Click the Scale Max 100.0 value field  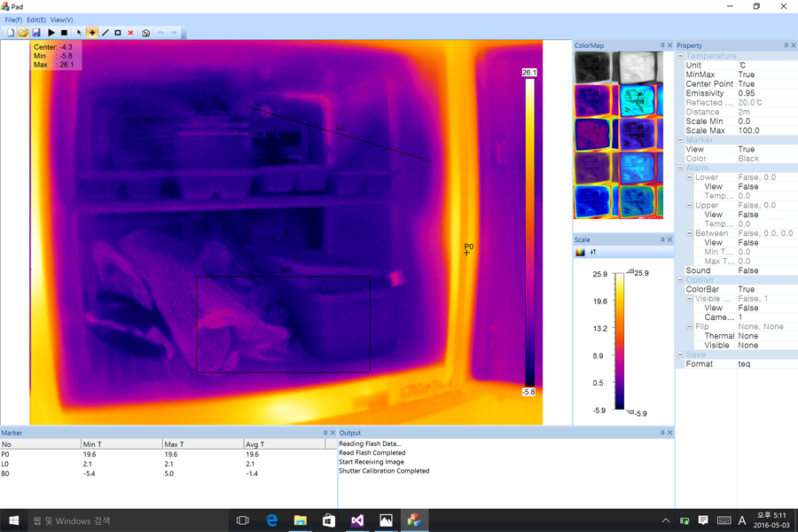767,130
